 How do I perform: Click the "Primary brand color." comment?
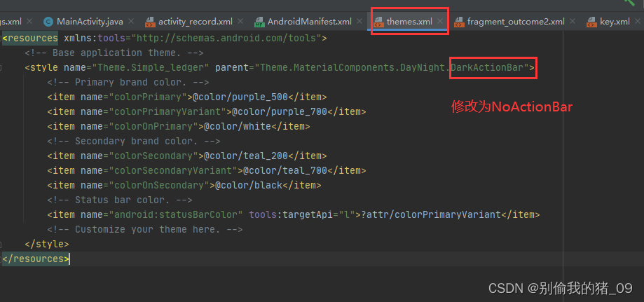(128, 82)
